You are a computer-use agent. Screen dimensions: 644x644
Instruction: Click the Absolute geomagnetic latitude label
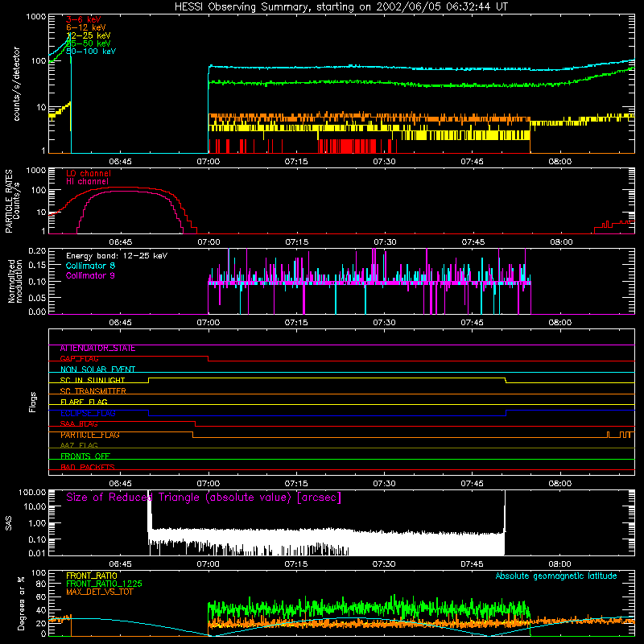(x=556, y=576)
